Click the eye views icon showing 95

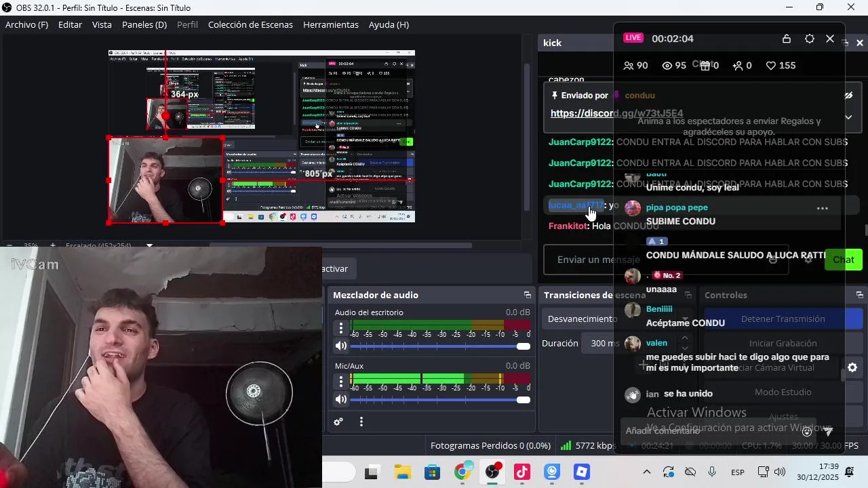[x=667, y=66]
